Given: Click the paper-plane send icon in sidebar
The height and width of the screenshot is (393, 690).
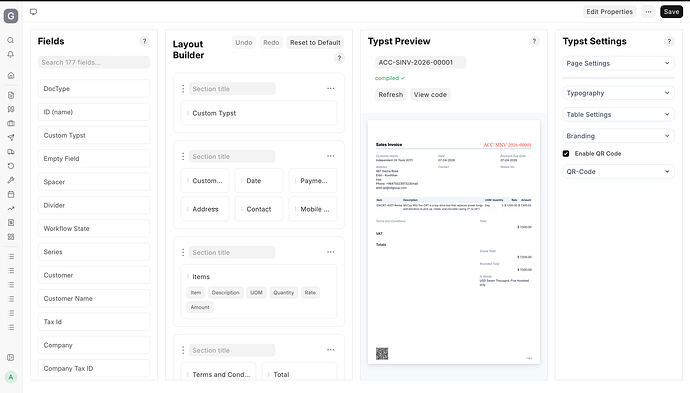Looking at the screenshot, I should [x=11, y=137].
